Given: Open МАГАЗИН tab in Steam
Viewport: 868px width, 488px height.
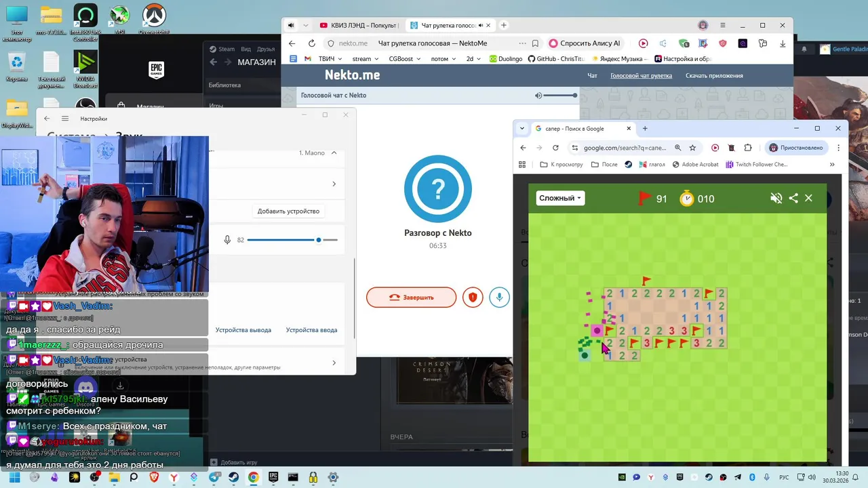Looking at the screenshot, I should (256, 62).
